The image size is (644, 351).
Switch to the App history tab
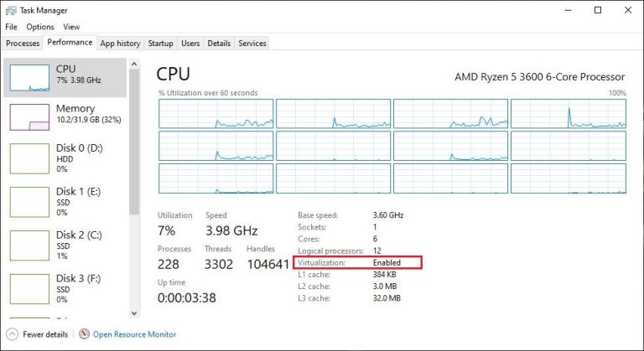pos(120,43)
